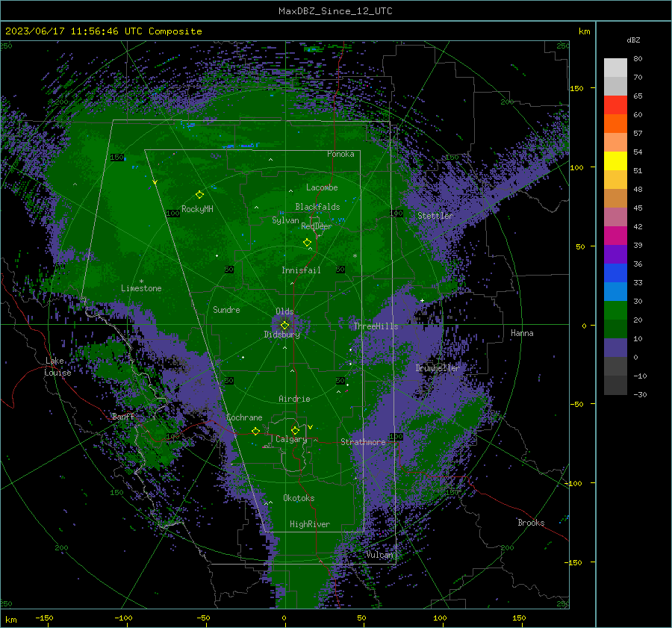Click the yellow radar site marker at Didsbury

pyautogui.click(x=284, y=326)
